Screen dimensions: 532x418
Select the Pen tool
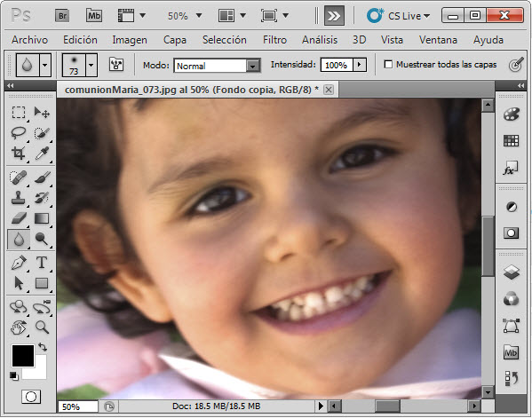[x=19, y=263]
